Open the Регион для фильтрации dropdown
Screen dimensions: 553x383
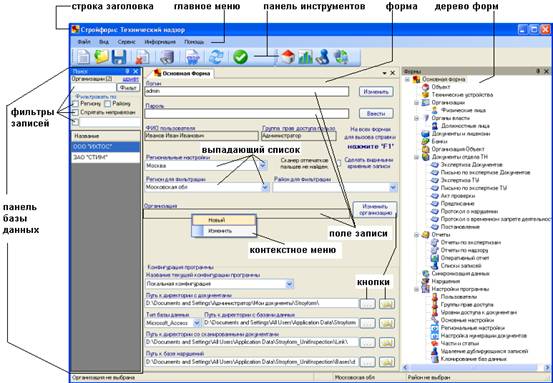tap(265, 187)
